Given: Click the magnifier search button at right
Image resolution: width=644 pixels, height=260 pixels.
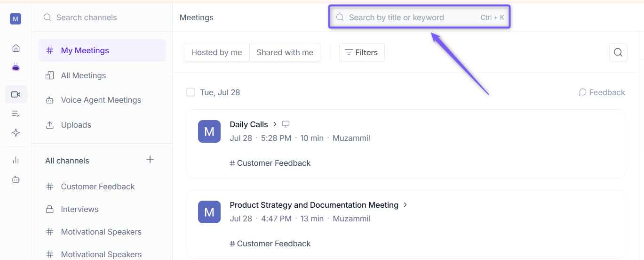Looking at the screenshot, I should coord(618,52).
